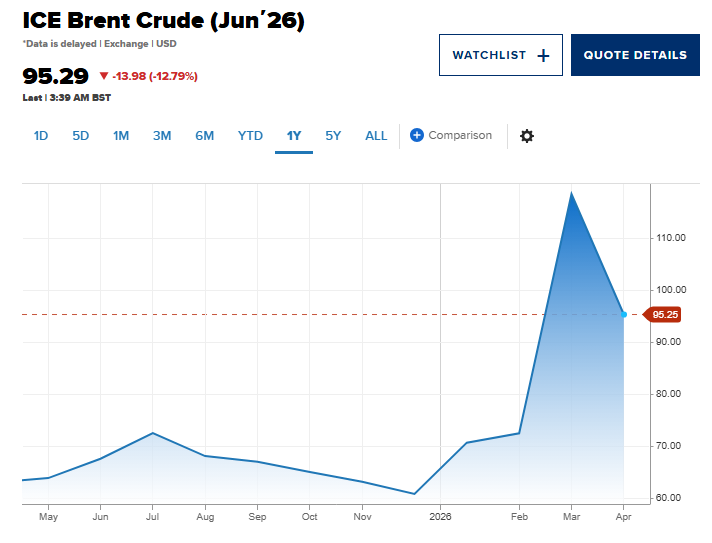The image size is (712, 543).
Task: Click the Feb x-axis label
Action: click(519, 517)
